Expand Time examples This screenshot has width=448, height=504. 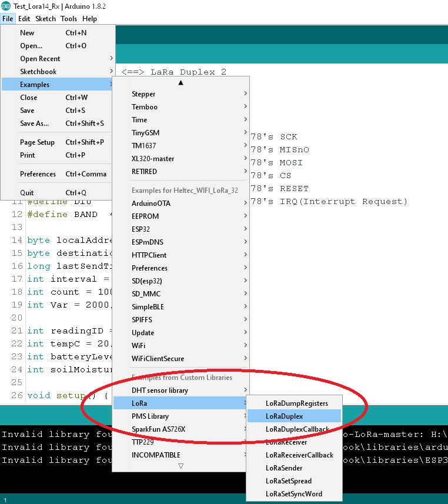180,119
